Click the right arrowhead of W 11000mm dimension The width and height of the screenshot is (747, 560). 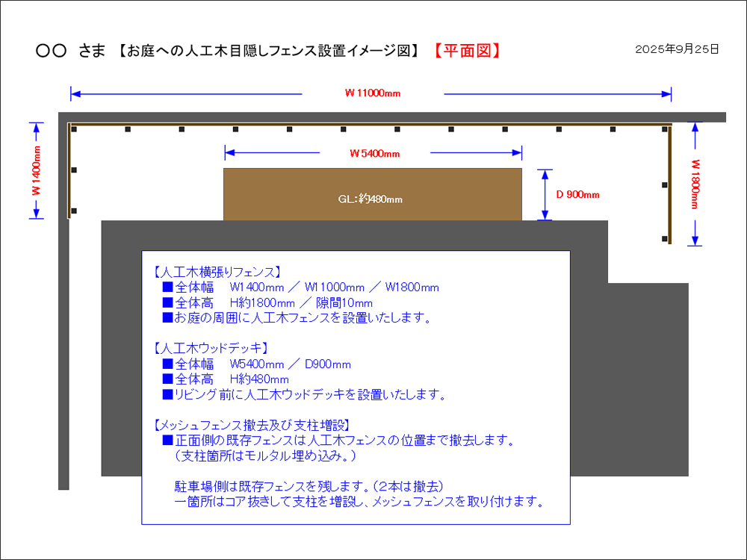pos(666,93)
